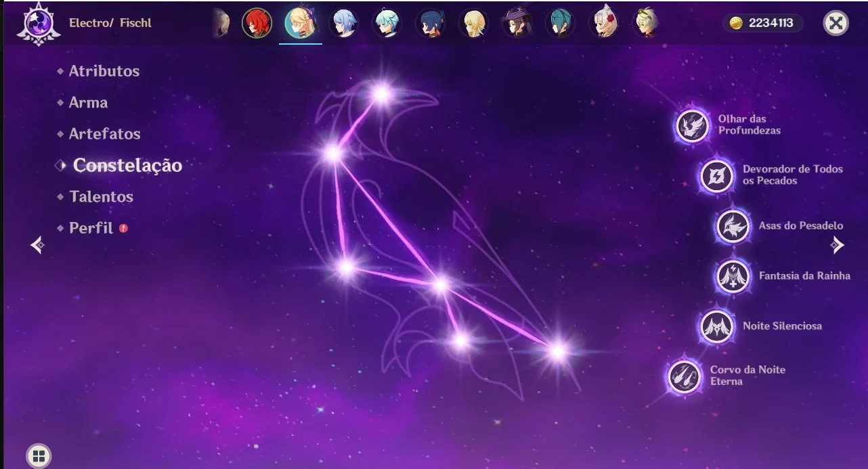
Task: Select the topmost star at raven's head
Action: [x=381, y=94]
